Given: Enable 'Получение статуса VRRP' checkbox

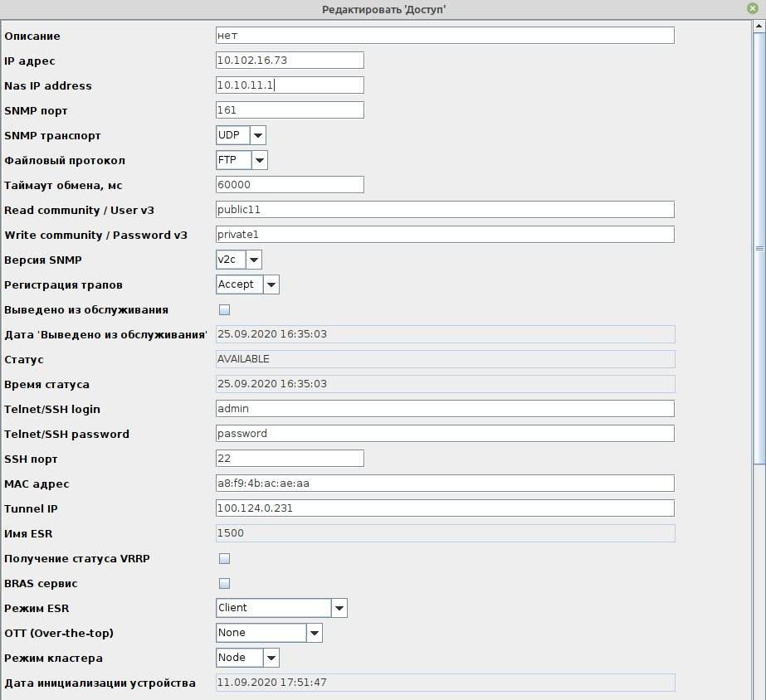Looking at the screenshot, I should [x=224, y=559].
